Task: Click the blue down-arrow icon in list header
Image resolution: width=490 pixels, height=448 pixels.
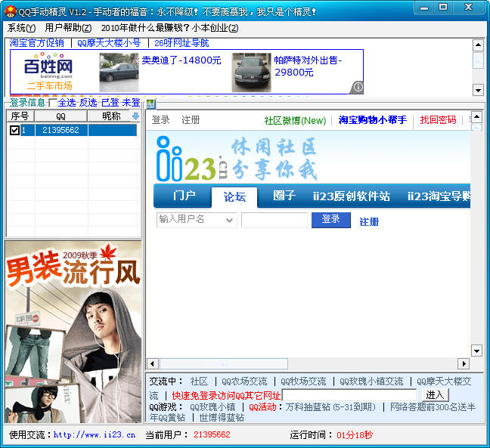Action: tap(135, 116)
